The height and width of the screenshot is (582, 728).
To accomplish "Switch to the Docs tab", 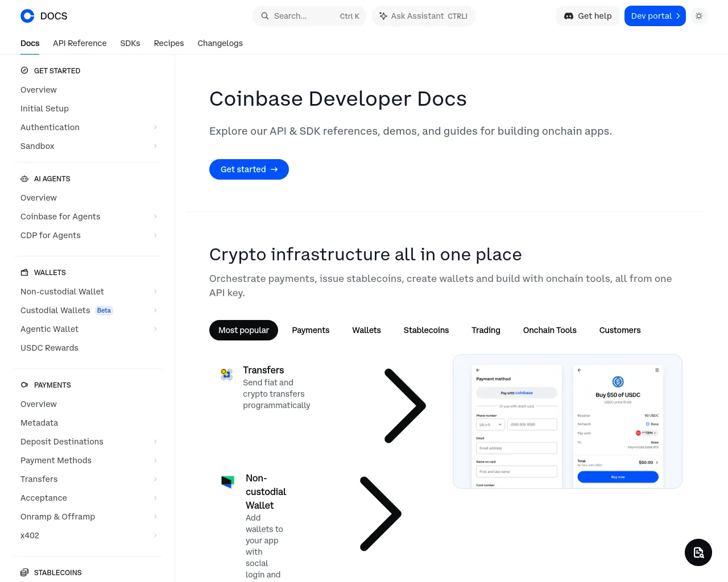I will [x=30, y=43].
